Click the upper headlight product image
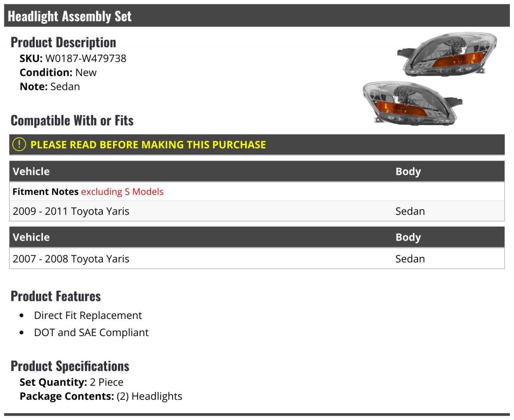The width and height of the screenshot is (514, 420). pos(447,54)
